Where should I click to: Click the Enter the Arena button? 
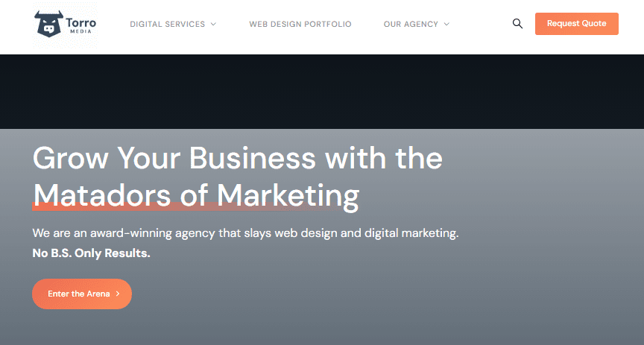point(81,294)
